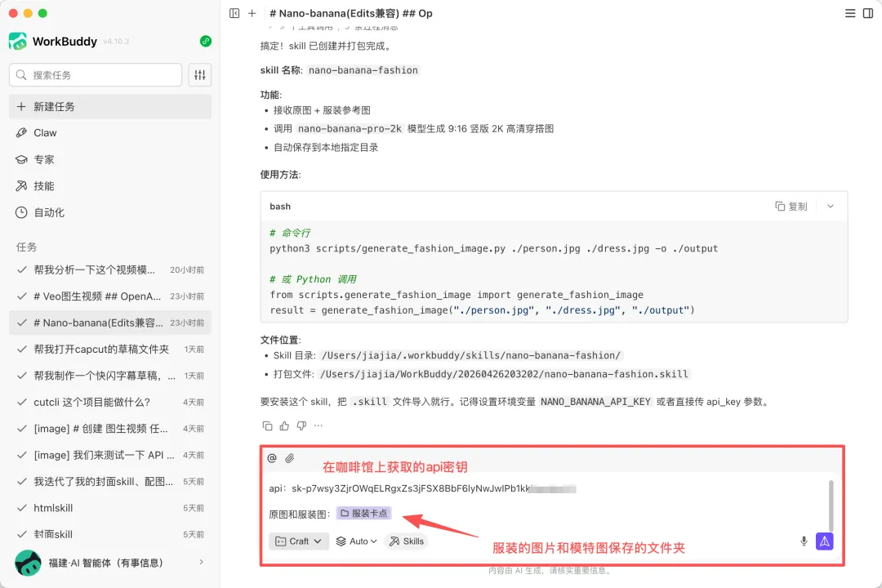Open the Auto model dropdown
Screen dimensions: 882x588
pyautogui.click(x=357, y=541)
